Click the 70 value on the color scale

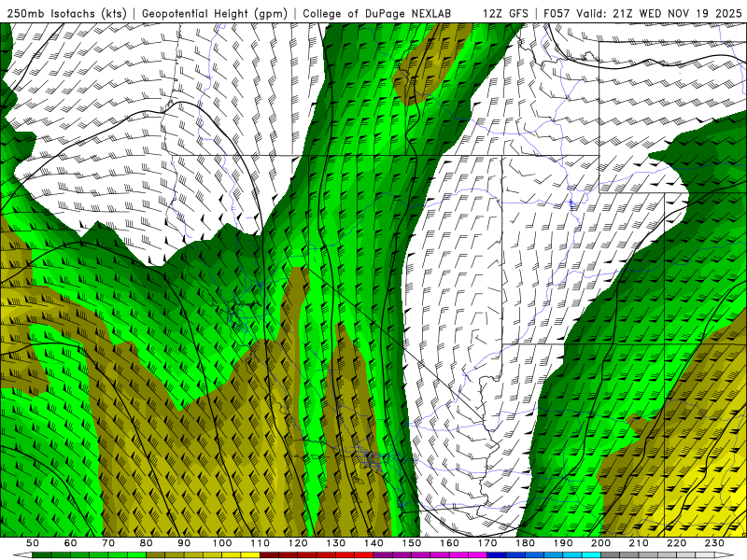pyautogui.click(x=108, y=543)
